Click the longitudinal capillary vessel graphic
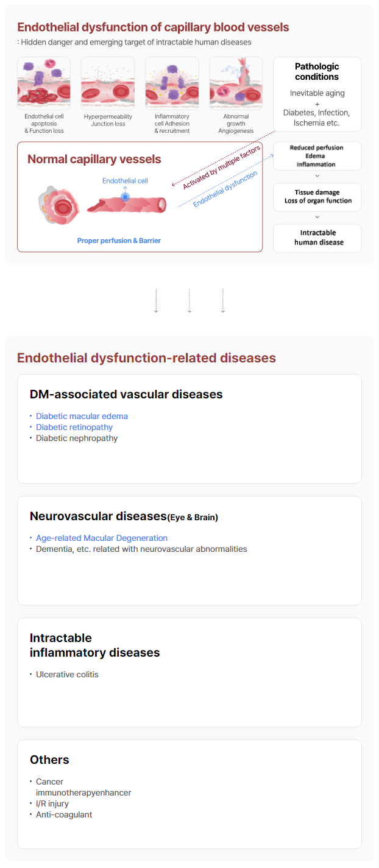This screenshot has width=379, height=868. click(x=127, y=204)
